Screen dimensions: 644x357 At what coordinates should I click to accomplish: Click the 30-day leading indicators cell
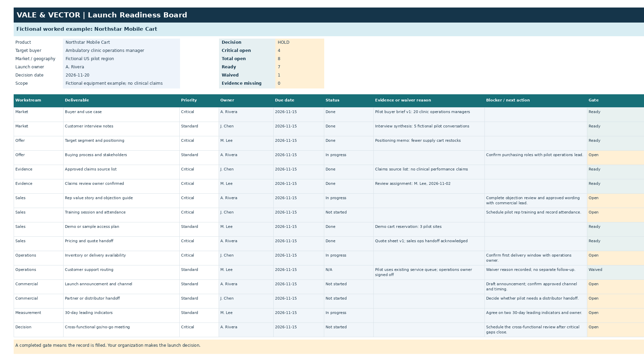[x=121, y=316]
